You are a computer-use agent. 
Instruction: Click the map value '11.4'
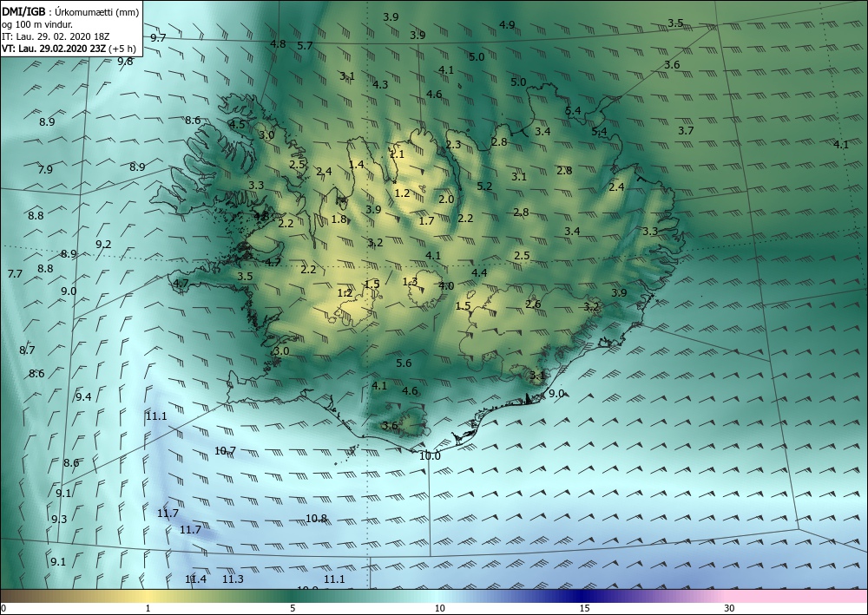tap(196, 579)
